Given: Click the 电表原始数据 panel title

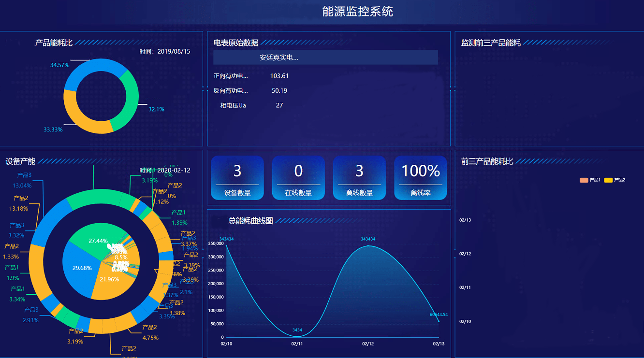Looking at the screenshot, I should pos(236,43).
